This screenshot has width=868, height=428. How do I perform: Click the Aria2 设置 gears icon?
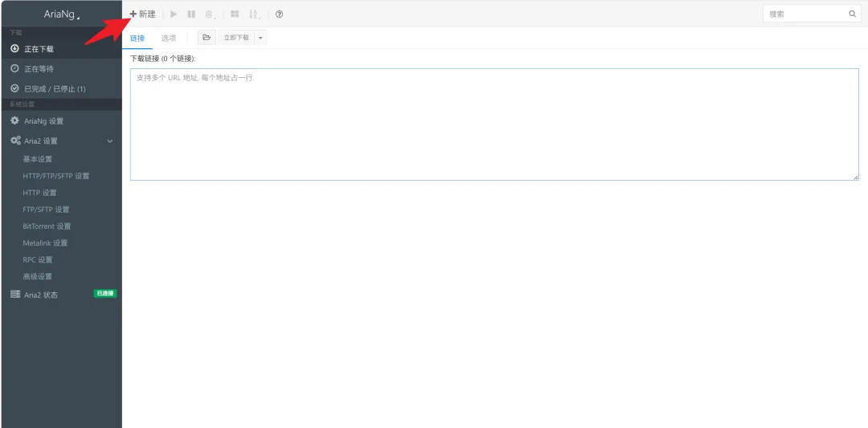tap(15, 141)
